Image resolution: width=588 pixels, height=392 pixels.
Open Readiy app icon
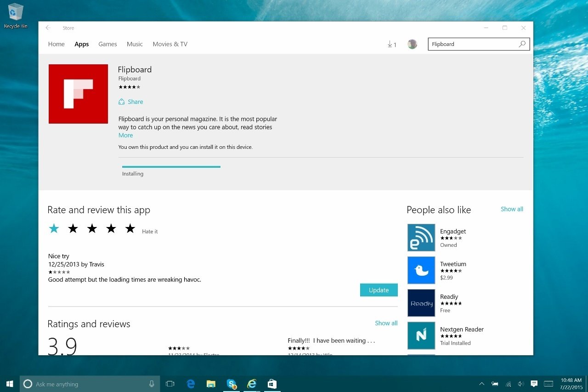421,303
